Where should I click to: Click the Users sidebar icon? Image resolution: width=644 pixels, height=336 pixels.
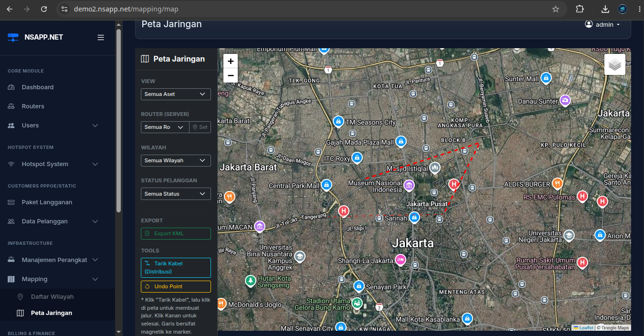(11, 126)
